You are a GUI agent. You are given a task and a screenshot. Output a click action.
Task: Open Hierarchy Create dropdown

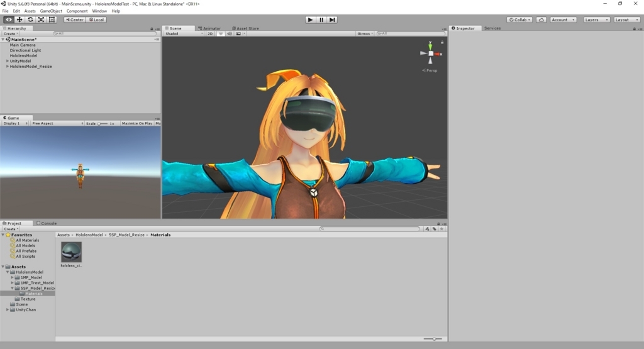click(11, 34)
